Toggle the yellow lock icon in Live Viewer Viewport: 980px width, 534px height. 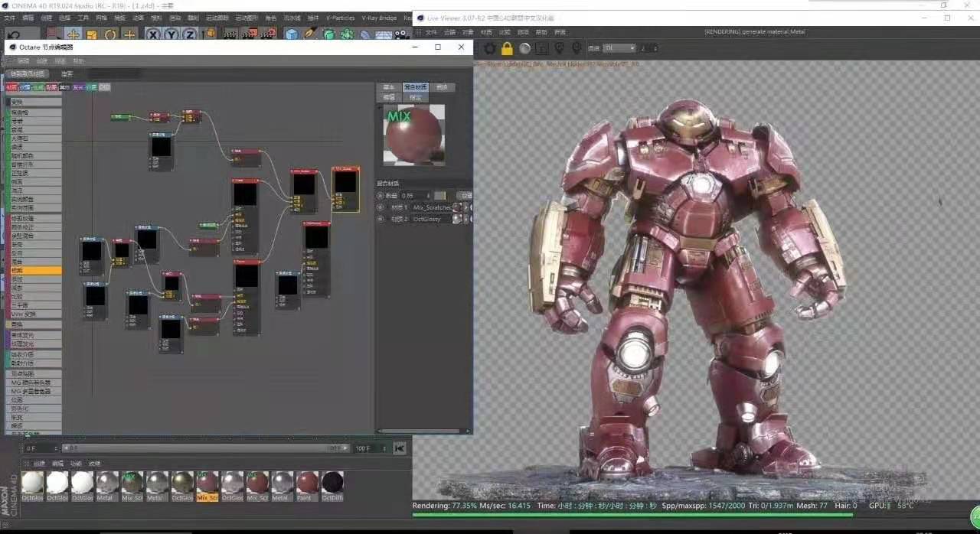coord(507,48)
